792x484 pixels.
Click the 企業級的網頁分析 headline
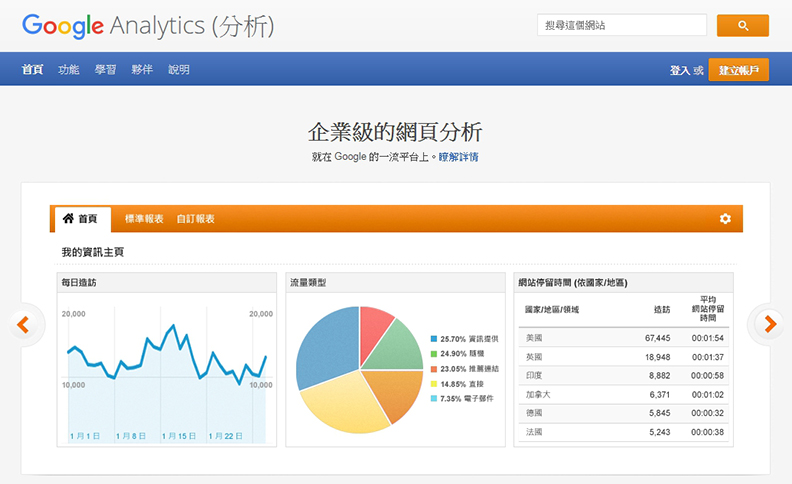coord(395,132)
